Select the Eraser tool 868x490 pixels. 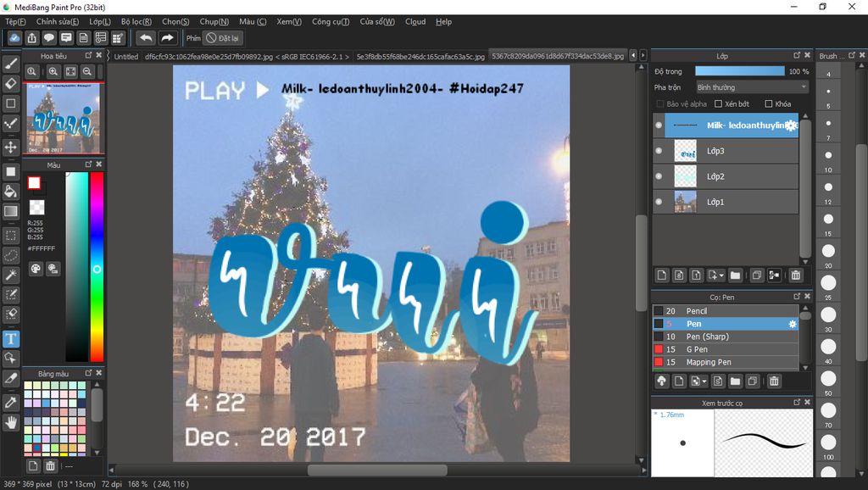tap(10, 84)
